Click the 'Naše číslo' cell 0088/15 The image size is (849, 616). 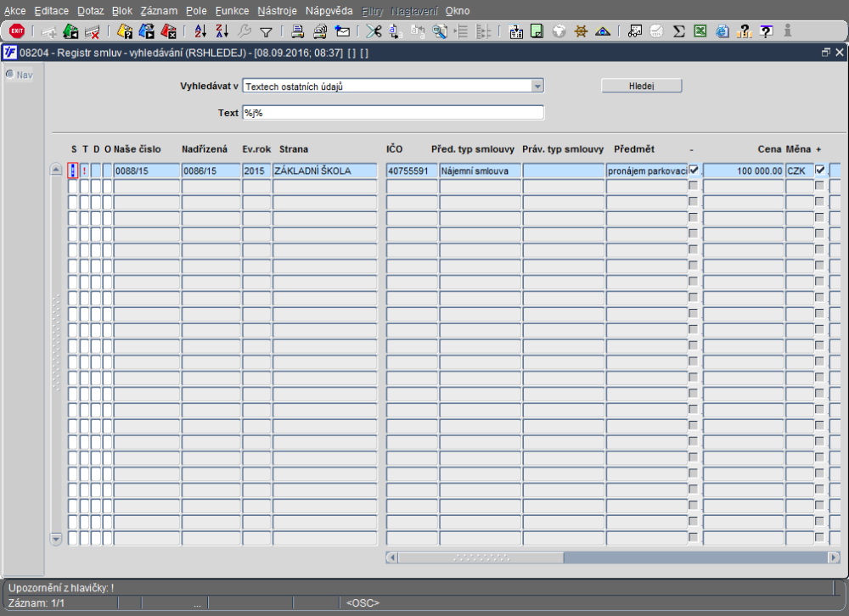(147, 171)
